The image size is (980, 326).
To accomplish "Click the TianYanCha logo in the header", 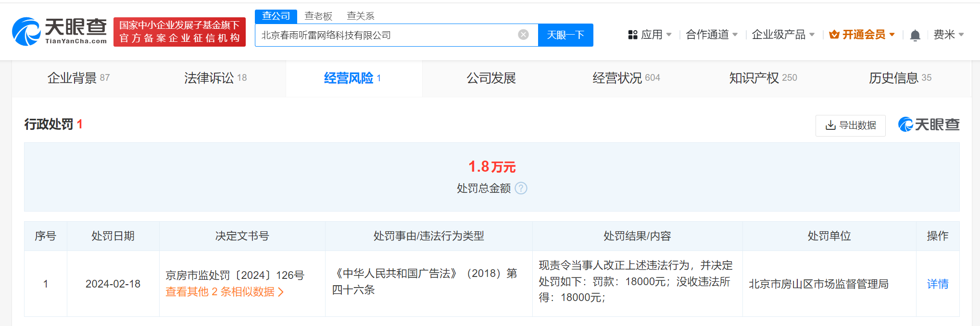I will click(x=60, y=32).
